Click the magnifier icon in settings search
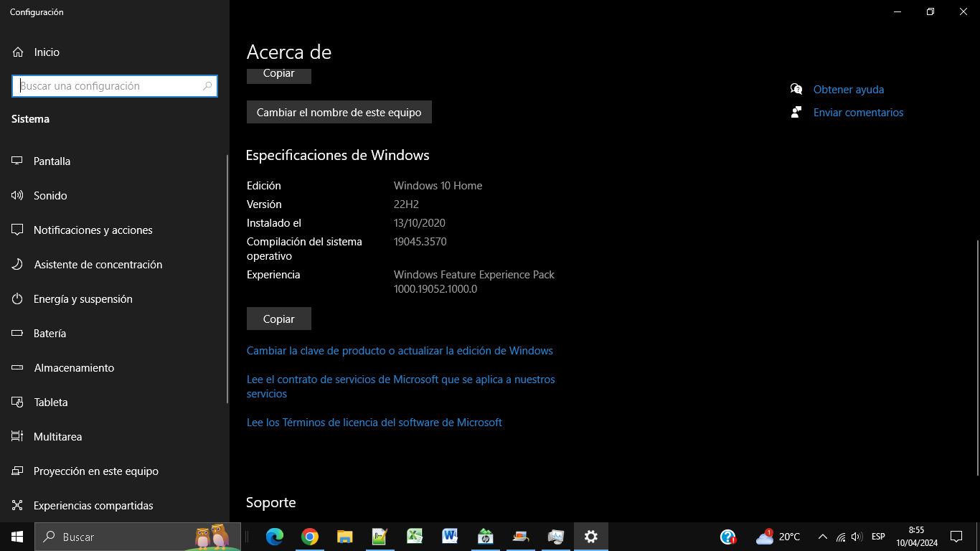 click(207, 86)
